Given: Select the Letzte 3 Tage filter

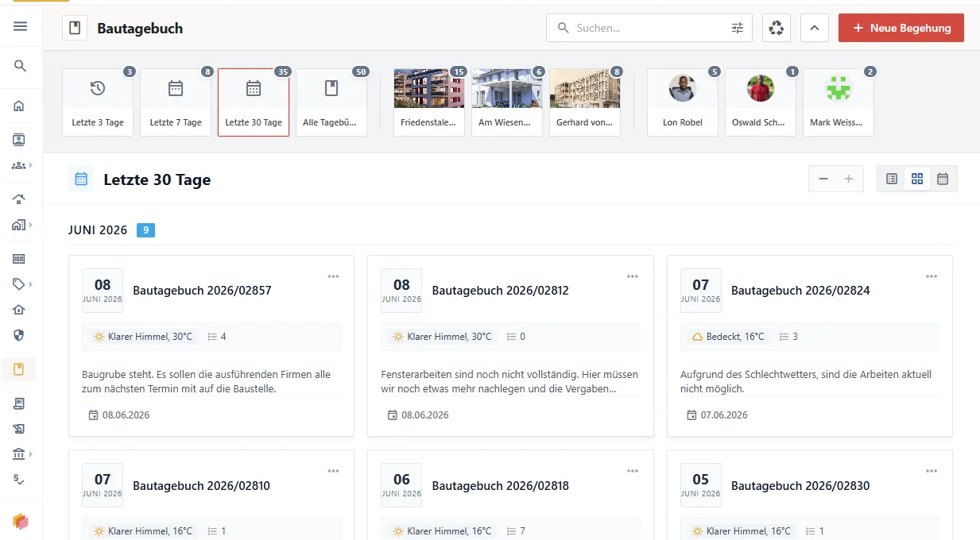Looking at the screenshot, I should coord(98,102).
